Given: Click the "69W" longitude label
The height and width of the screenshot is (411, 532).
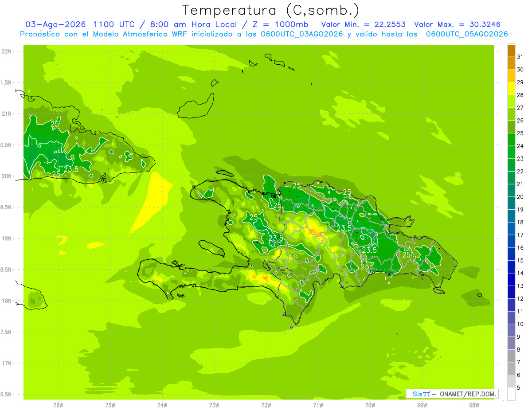Looking at the screenshot, I should (x=422, y=405).
